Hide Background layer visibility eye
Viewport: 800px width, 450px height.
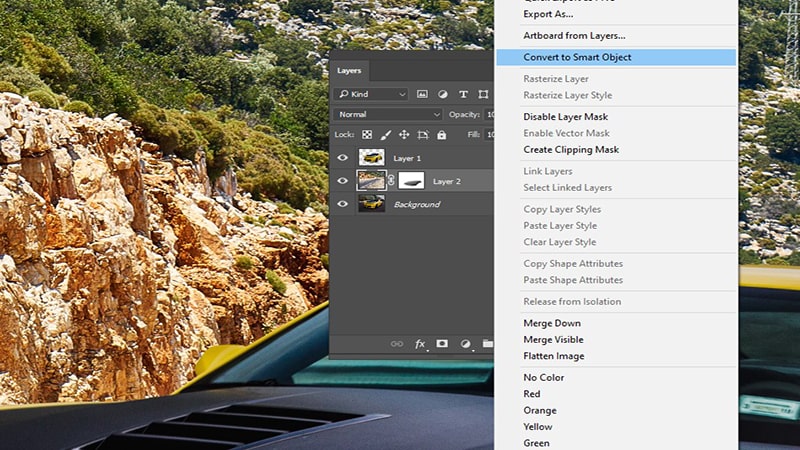[342, 204]
